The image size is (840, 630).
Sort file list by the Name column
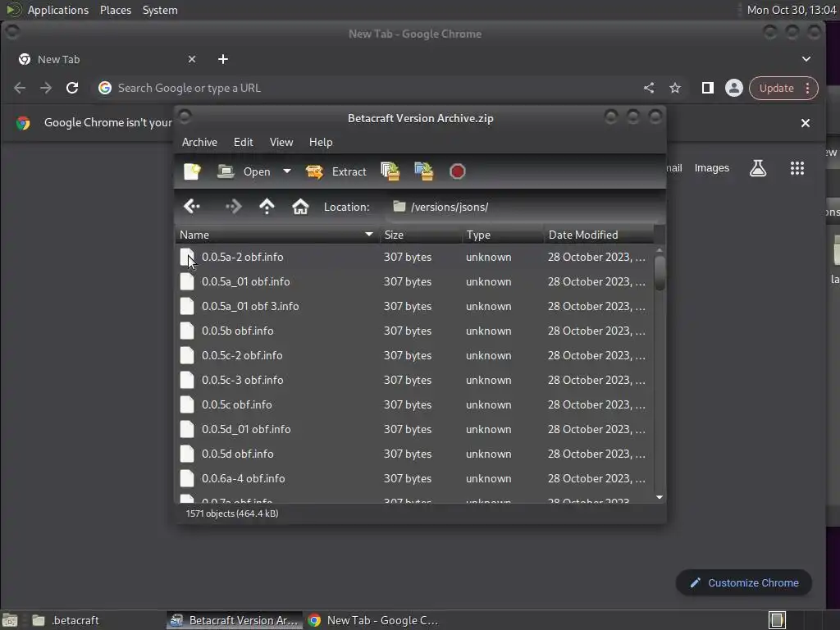277,235
